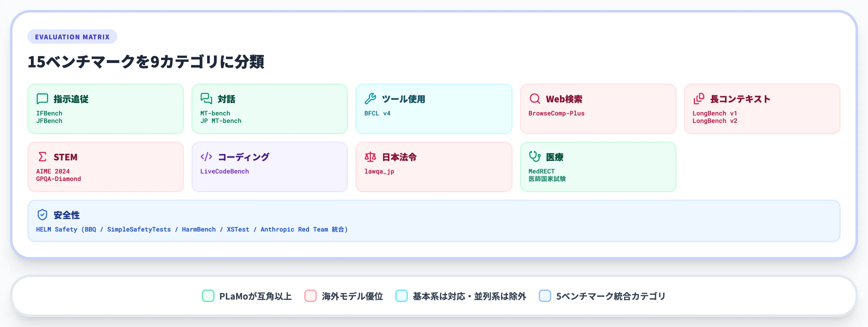Image resolution: width=868 pixels, height=327 pixels.
Task: Click the BrowseComp-Plus benchmark name
Action: pos(557,113)
